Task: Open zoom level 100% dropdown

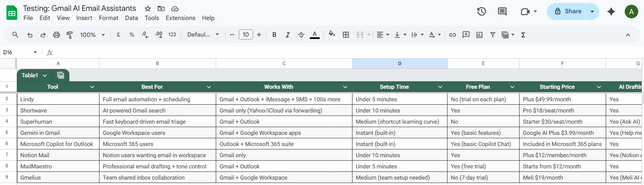Action: pos(92,35)
